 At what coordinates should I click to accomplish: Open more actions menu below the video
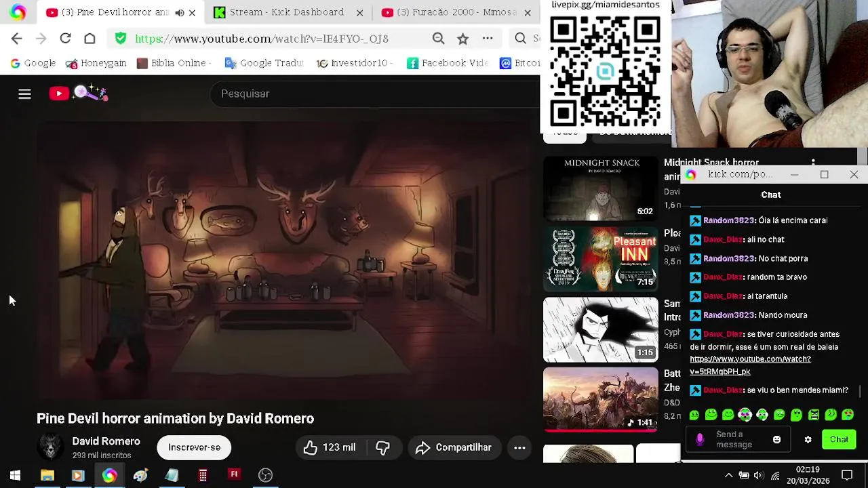519,447
